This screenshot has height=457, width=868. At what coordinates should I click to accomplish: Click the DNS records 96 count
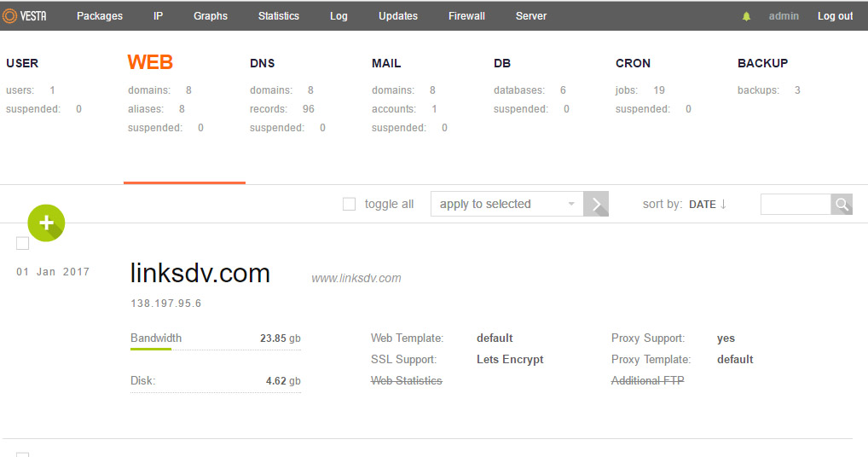pyautogui.click(x=309, y=109)
